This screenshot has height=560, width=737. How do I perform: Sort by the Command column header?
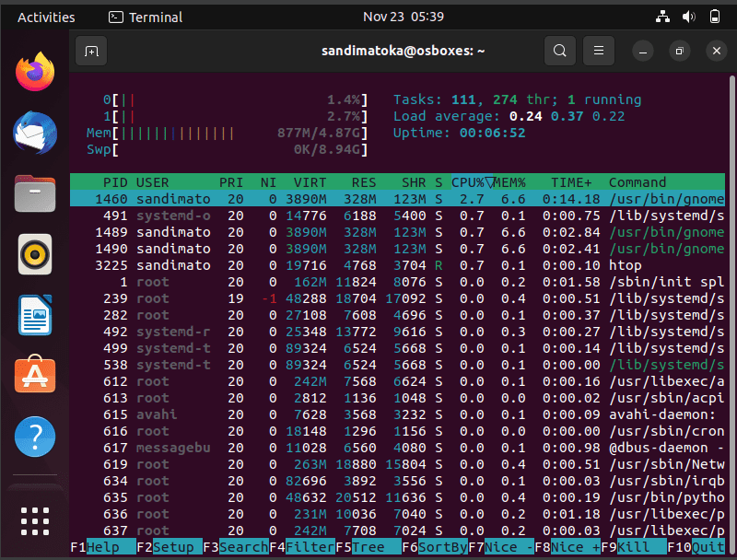(x=638, y=182)
